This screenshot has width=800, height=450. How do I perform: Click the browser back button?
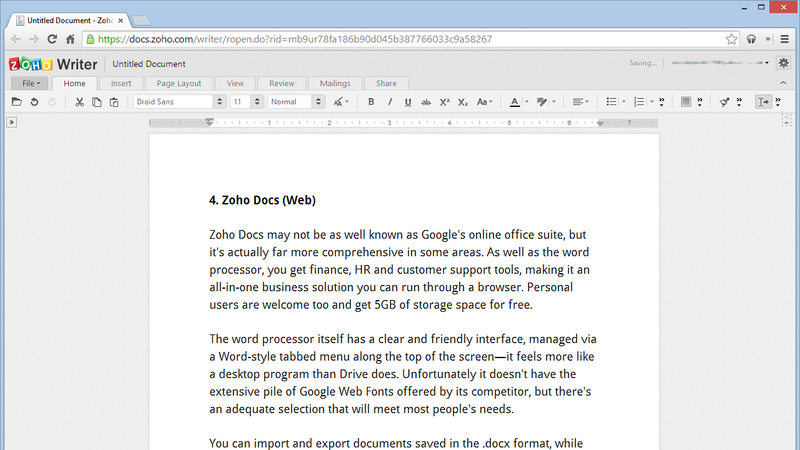point(16,39)
